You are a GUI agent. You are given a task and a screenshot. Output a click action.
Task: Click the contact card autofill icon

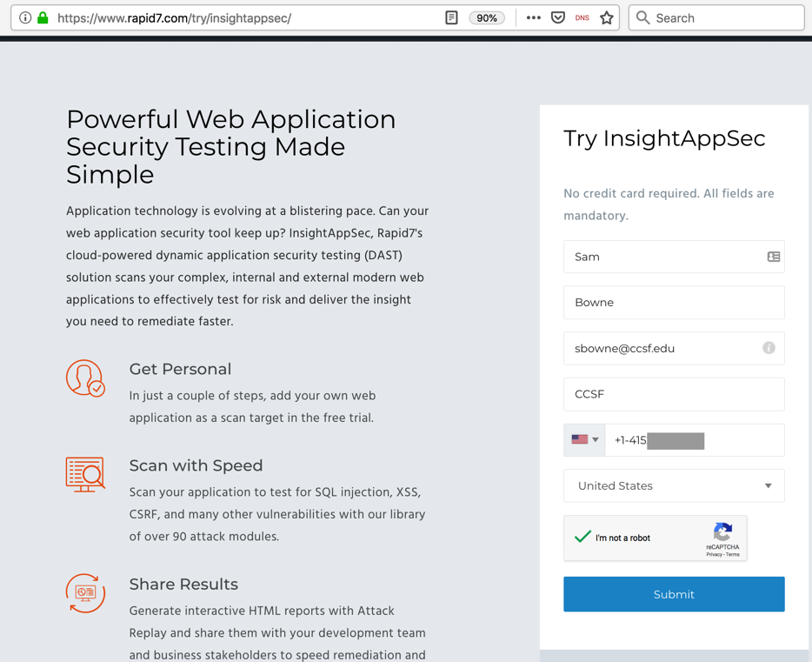tap(773, 257)
